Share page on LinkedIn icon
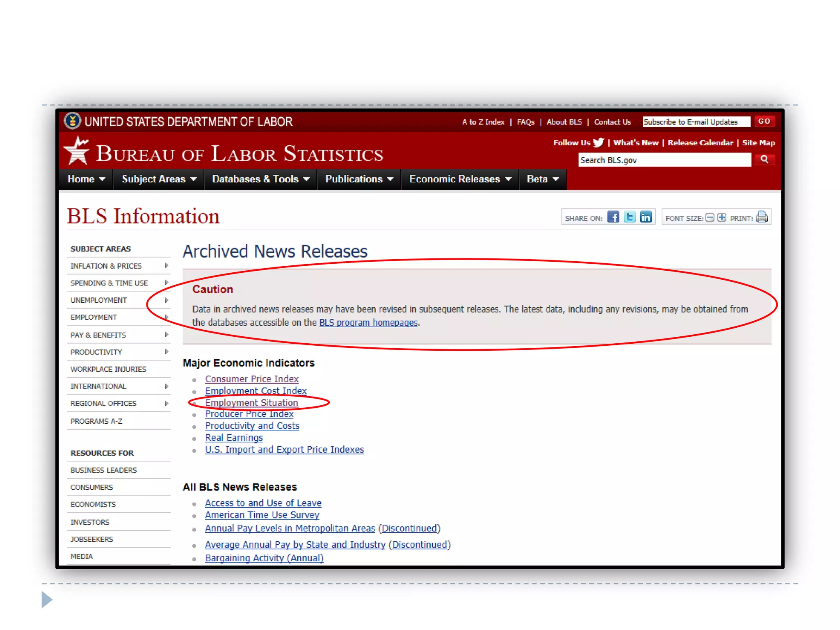Image resolution: width=840 pixels, height=630 pixels. point(646,217)
